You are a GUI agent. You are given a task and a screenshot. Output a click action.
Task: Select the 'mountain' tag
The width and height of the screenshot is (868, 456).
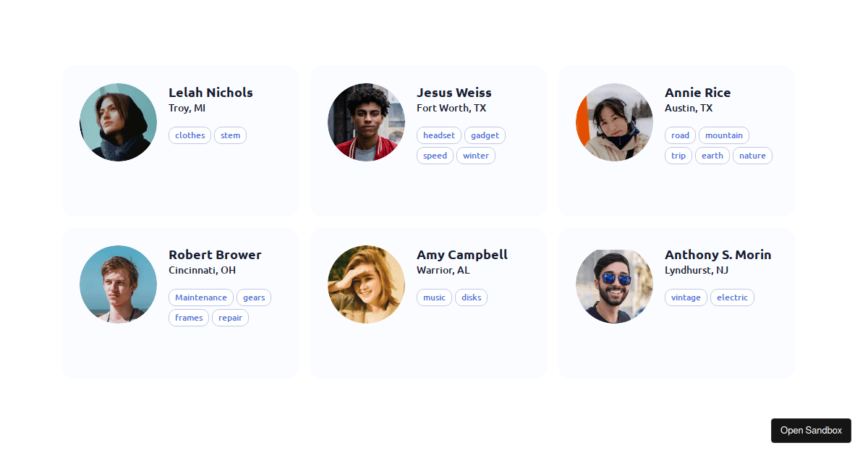point(723,135)
